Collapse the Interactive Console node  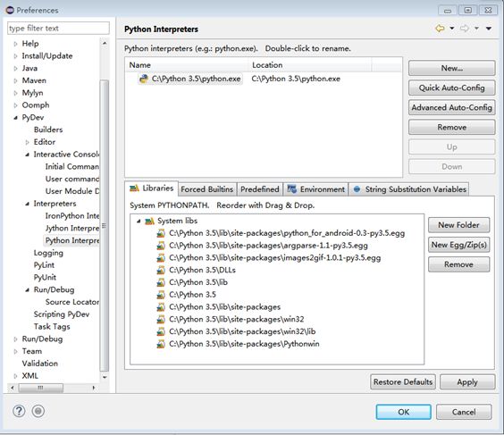[28, 155]
